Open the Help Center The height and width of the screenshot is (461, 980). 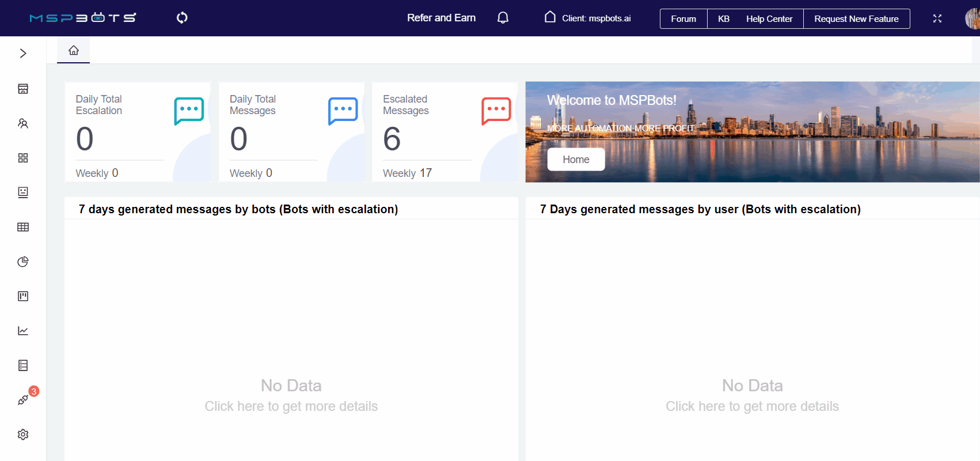tap(769, 18)
